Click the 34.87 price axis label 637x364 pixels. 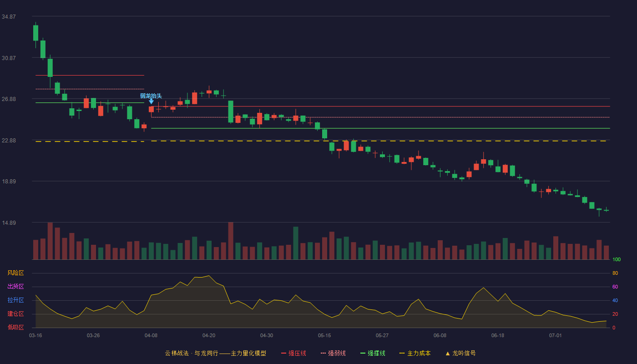(x=9, y=17)
